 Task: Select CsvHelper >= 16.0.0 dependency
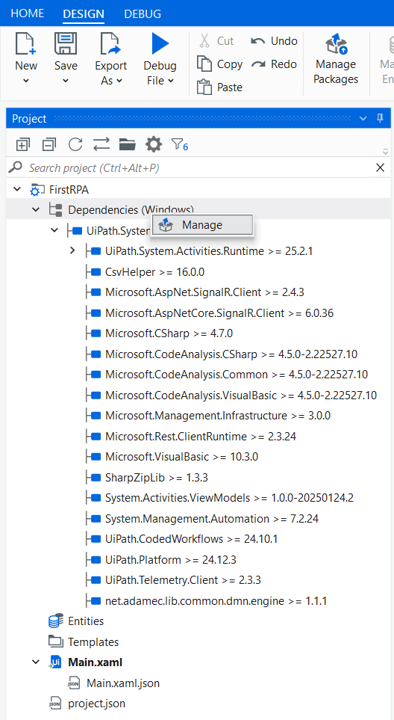tap(154, 272)
